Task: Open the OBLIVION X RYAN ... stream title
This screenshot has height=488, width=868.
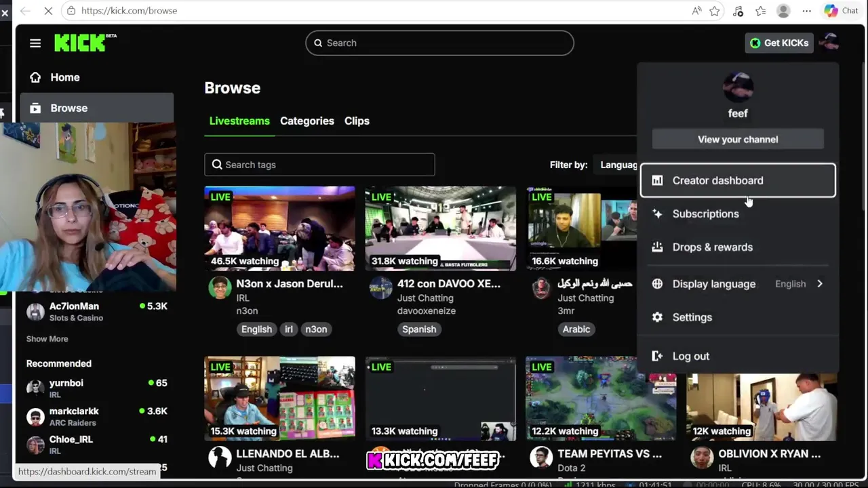Action: point(770,453)
